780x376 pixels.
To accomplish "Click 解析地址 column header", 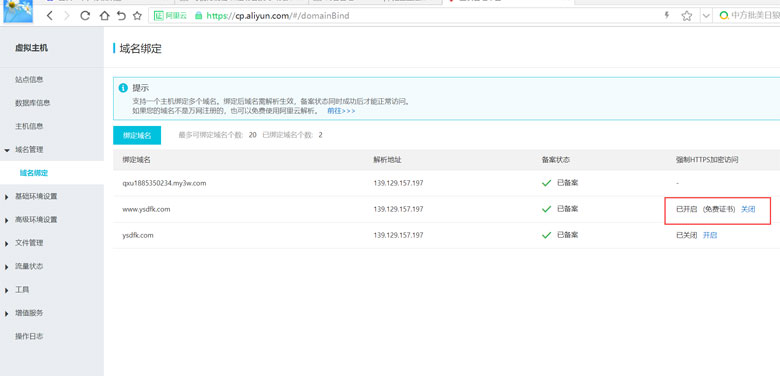I will coord(387,160).
